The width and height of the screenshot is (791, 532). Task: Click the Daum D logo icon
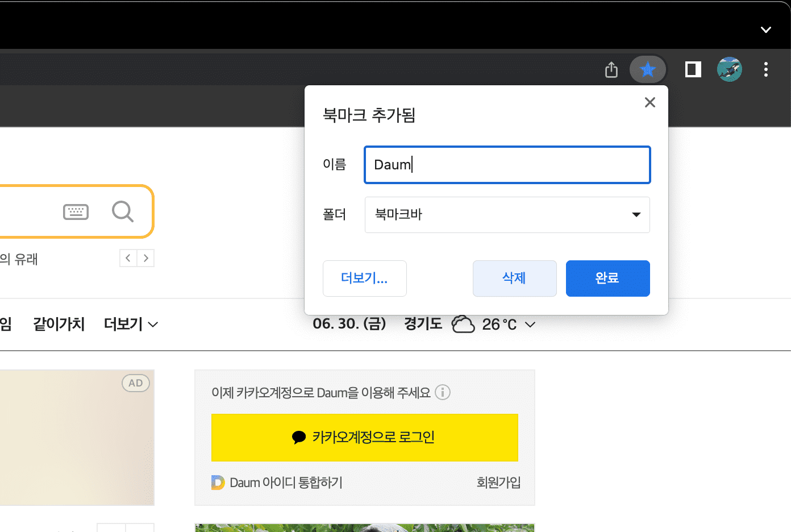tap(218, 483)
